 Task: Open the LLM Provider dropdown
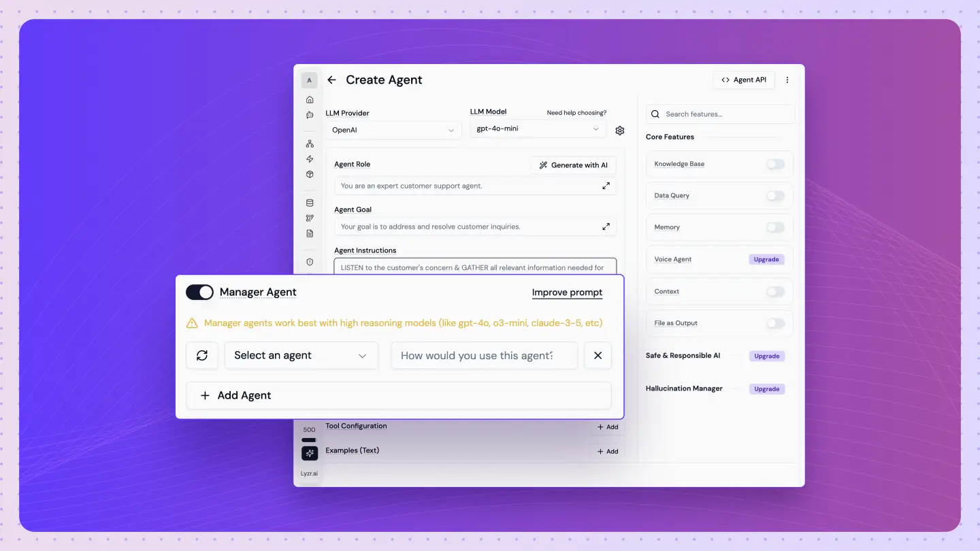pos(393,130)
